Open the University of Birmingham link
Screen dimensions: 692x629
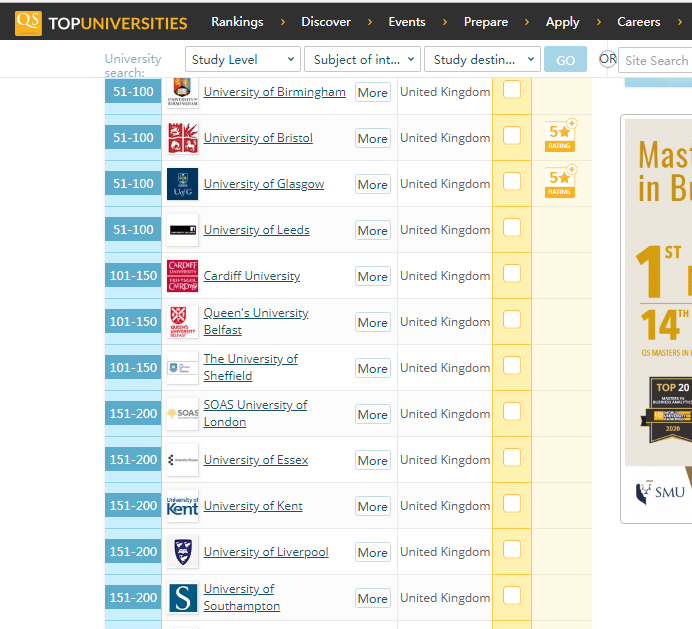pyautogui.click(x=275, y=92)
